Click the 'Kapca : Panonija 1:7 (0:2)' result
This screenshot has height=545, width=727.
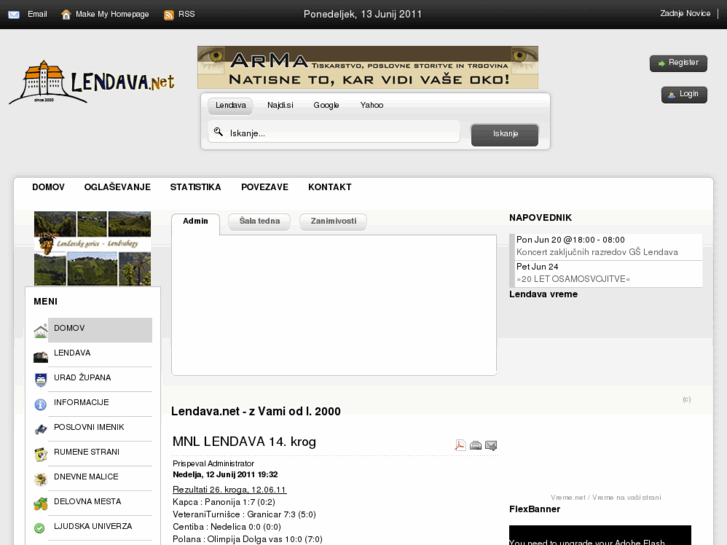[x=224, y=502]
